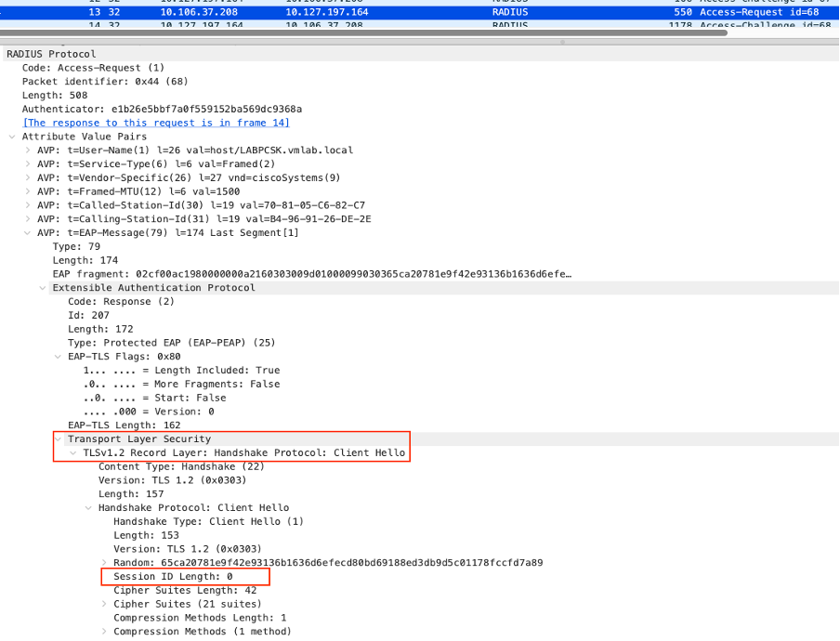Screen dimensions: 840x641
Task: Click Access-Request id=68 info cell
Action: (x=759, y=12)
